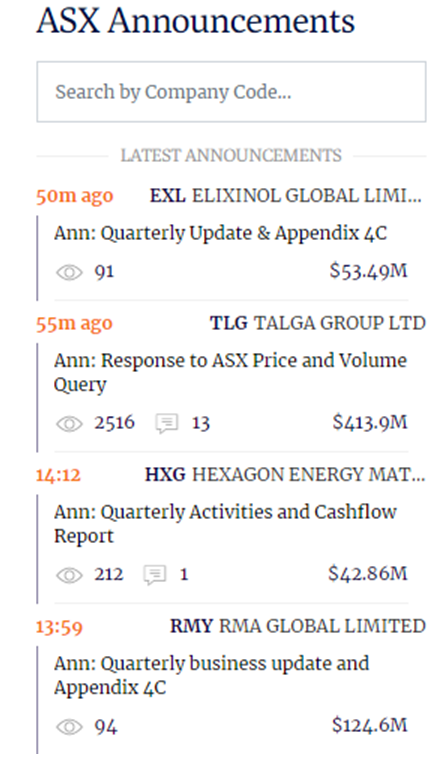Click the RMA GLOBAL LIMITED company name
This screenshot has width=435, height=766.
(323, 626)
